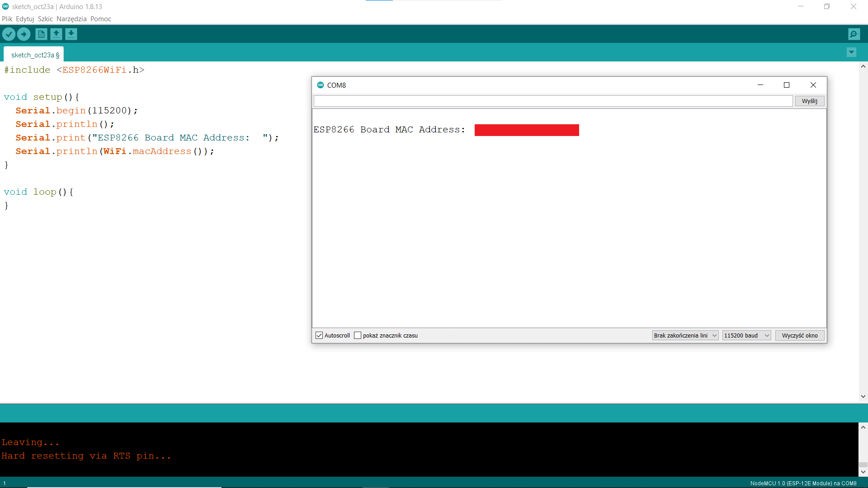Viewport: 868px width, 488px height.
Task: Toggle the Autoscroll checkbox
Action: pyautogui.click(x=319, y=335)
